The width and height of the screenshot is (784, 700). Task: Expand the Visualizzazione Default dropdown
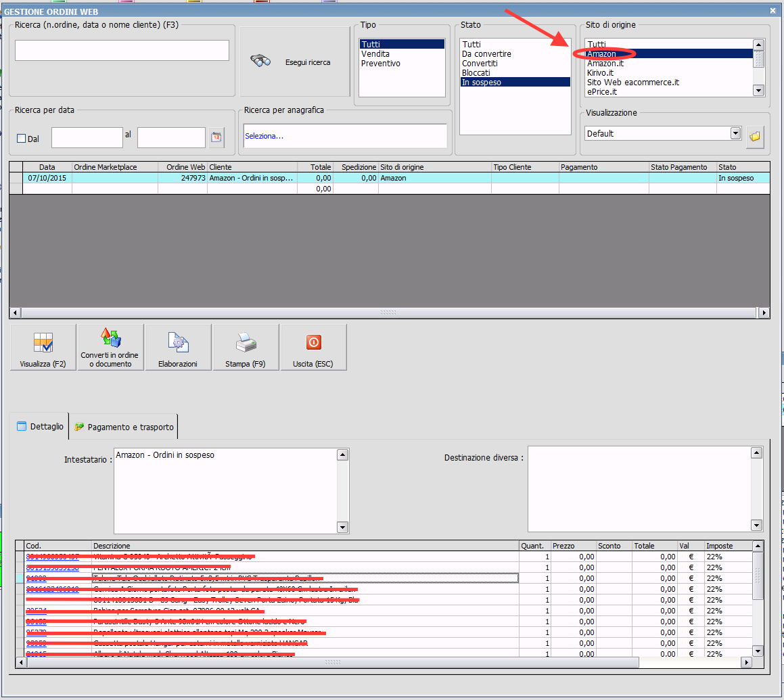click(736, 133)
